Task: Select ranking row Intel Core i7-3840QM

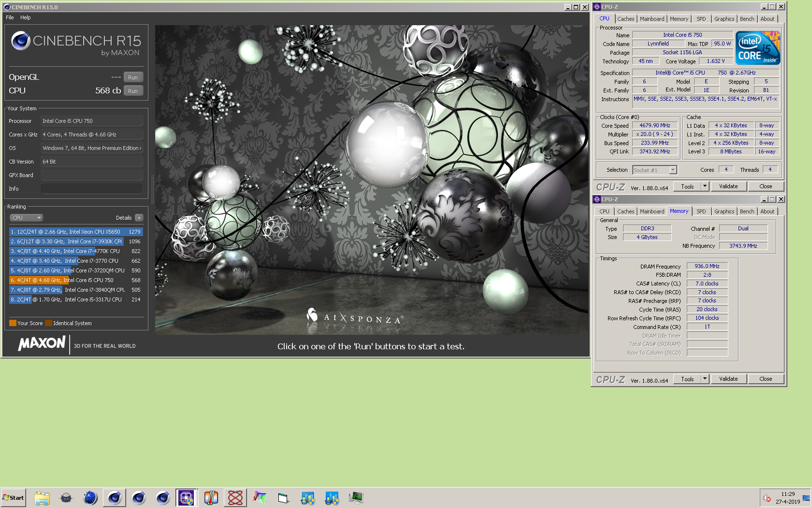Action: click(x=76, y=290)
